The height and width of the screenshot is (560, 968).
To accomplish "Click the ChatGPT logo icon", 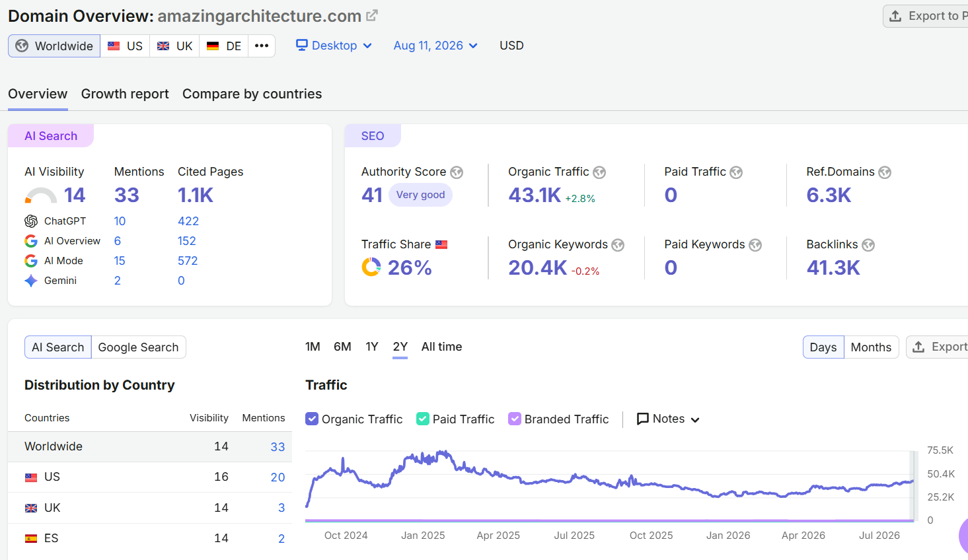I will 31,221.
